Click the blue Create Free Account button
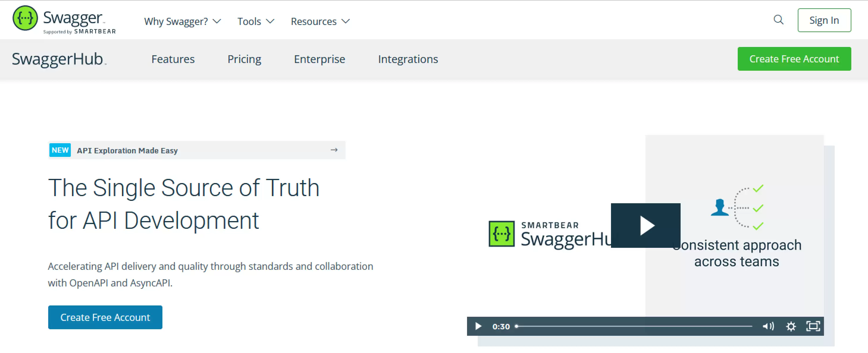868x353 pixels. coord(105,317)
